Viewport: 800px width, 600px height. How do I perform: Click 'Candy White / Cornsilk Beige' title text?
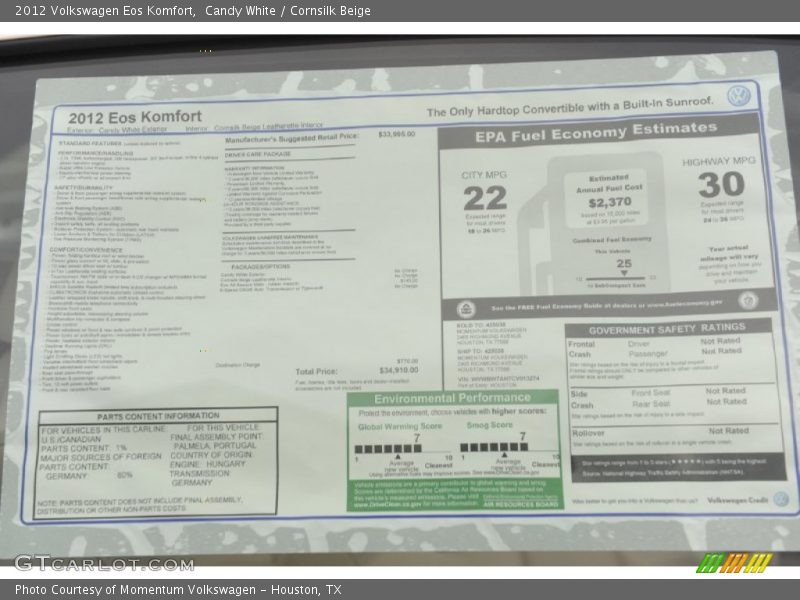coord(288,11)
